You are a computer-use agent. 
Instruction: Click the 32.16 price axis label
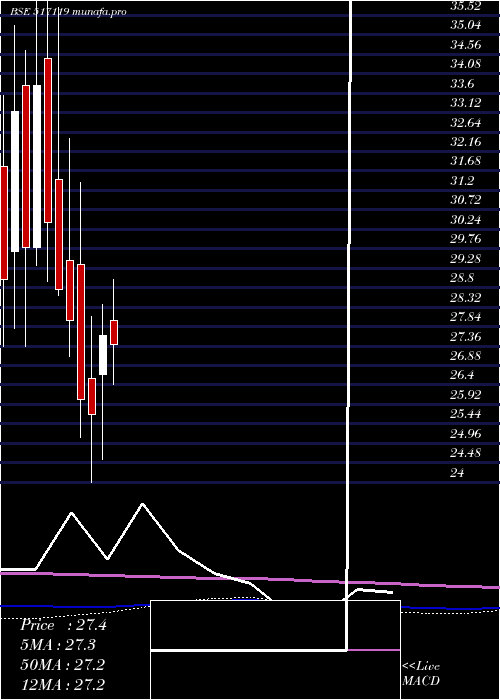coord(465,142)
